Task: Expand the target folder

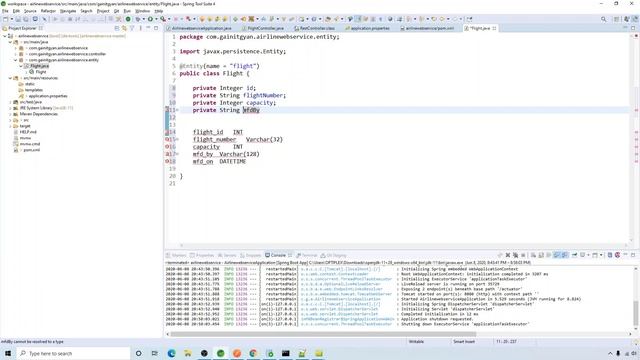Action: click(x=10, y=126)
